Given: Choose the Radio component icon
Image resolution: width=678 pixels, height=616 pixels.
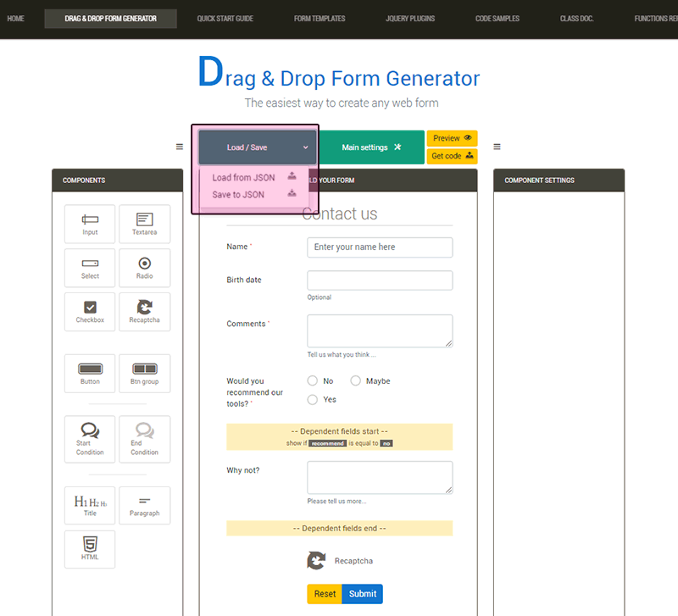Looking at the screenshot, I should tap(144, 268).
